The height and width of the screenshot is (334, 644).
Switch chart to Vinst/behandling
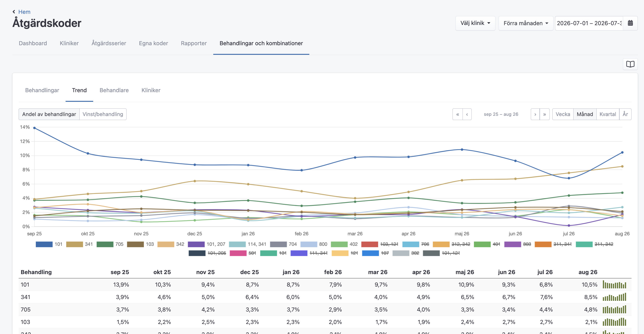click(103, 114)
